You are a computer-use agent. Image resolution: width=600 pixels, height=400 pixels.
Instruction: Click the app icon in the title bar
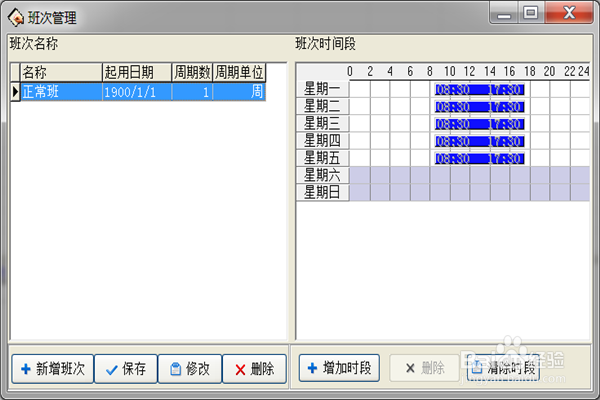click(16, 17)
